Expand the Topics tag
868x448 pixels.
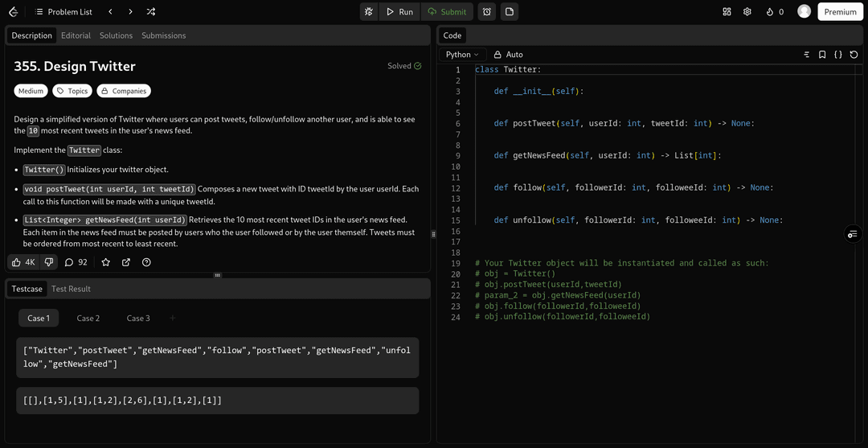click(x=72, y=91)
